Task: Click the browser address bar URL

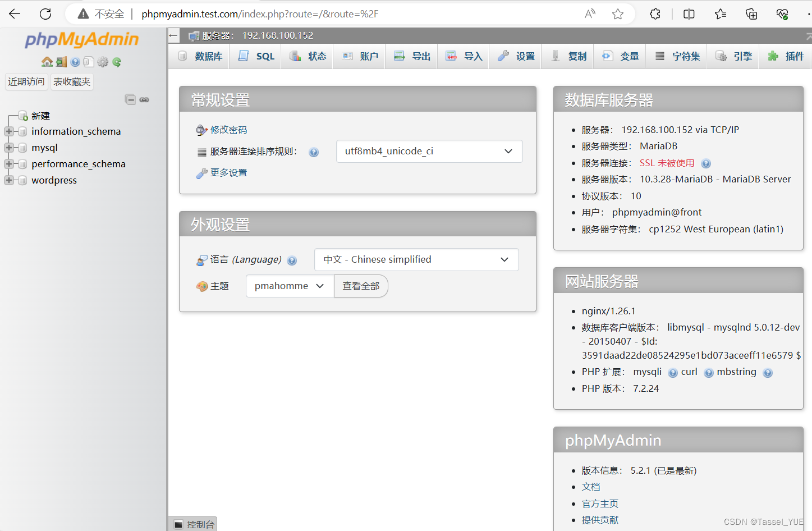Action: click(x=260, y=14)
